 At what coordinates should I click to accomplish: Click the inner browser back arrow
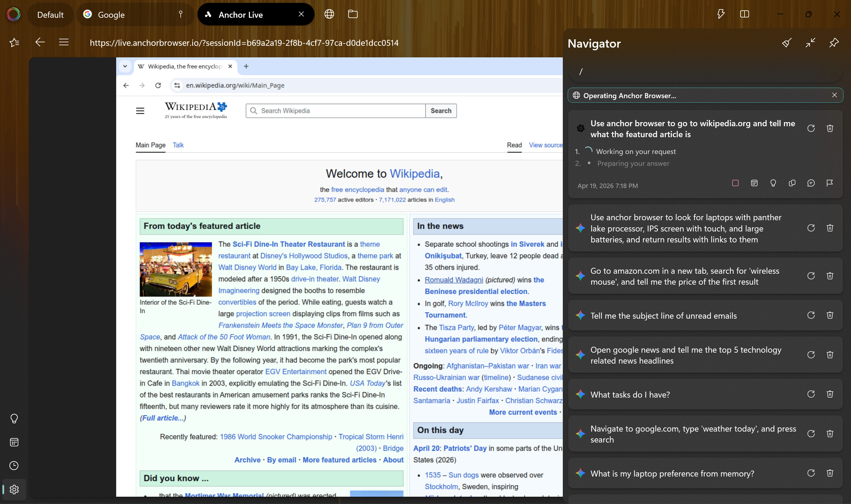tap(126, 85)
